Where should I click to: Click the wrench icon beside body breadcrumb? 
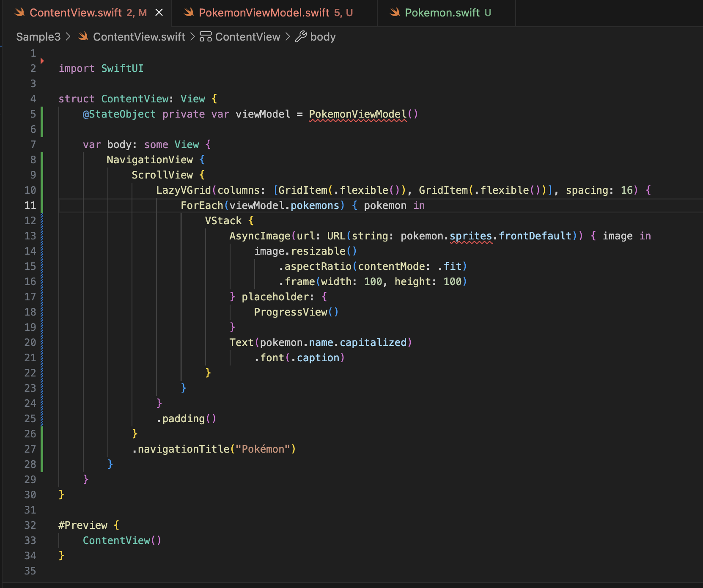coord(301,37)
